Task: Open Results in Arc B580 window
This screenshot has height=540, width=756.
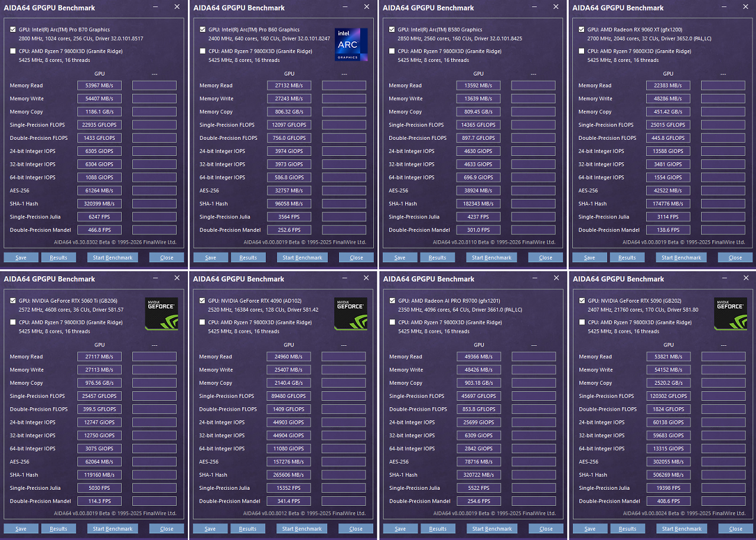Action: tap(438, 257)
